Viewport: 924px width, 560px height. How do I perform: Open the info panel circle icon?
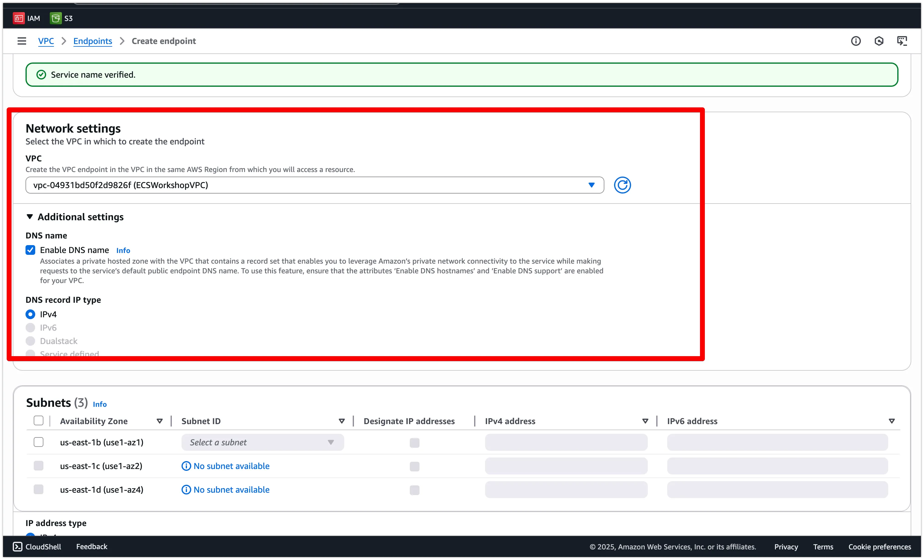click(855, 41)
